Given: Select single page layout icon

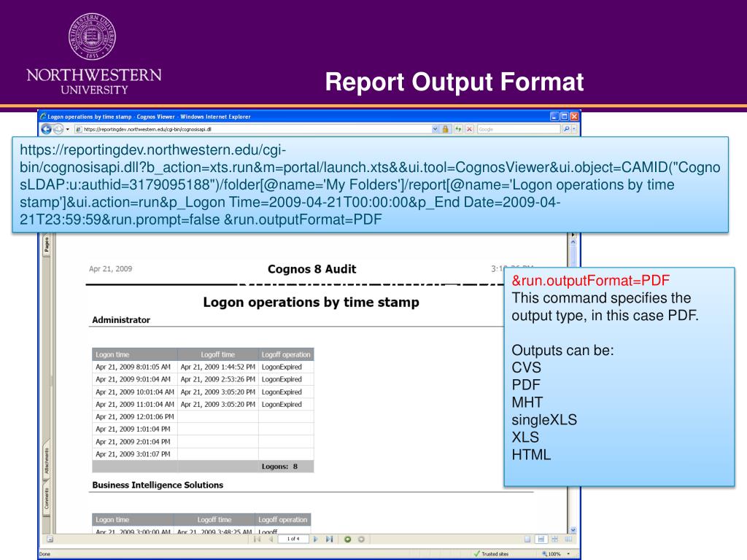Looking at the screenshot, I should coord(527,539).
